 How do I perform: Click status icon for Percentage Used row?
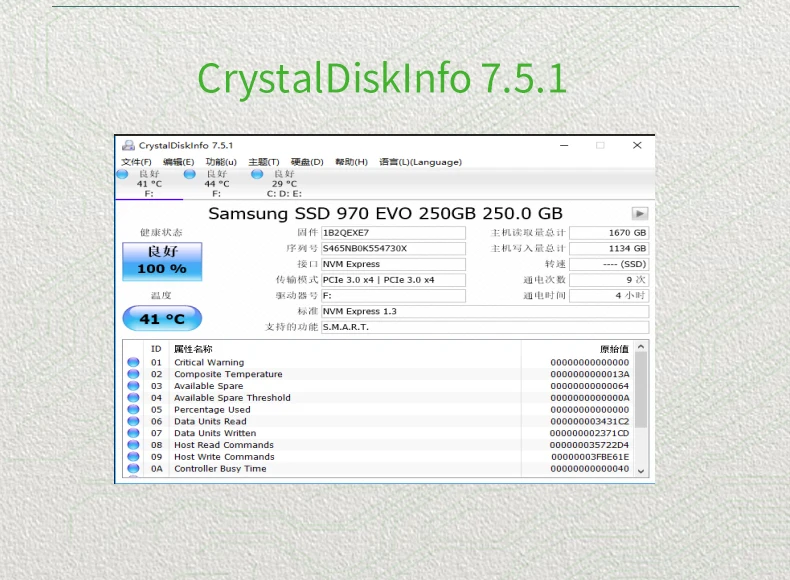(x=133, y=410)
